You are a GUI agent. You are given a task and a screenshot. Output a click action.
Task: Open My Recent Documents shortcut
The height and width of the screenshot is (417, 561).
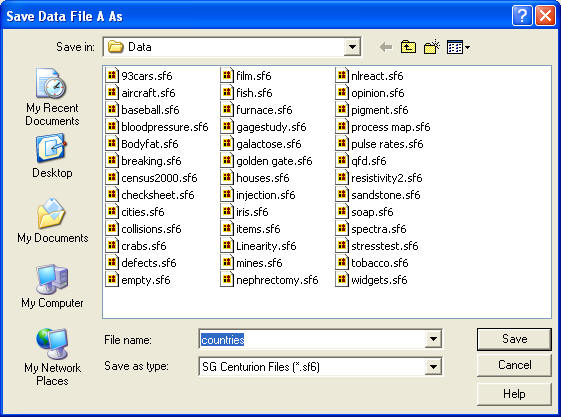click(52, 97)
